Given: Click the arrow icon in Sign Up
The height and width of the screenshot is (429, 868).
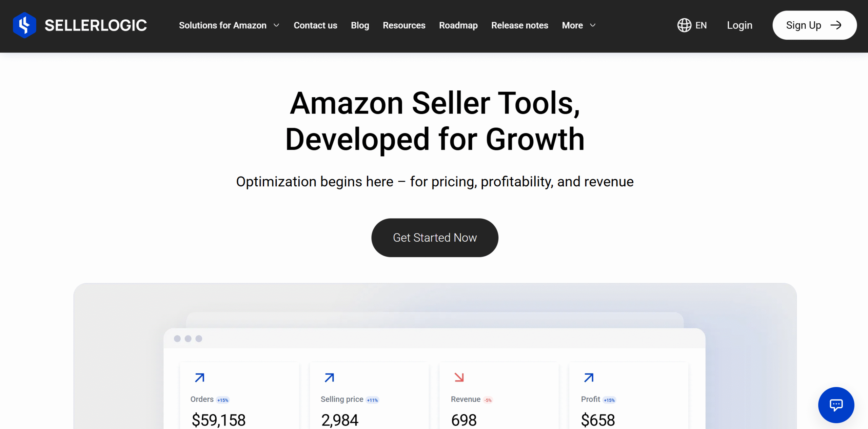Looking at the screenshot, I should pos(836,25).
